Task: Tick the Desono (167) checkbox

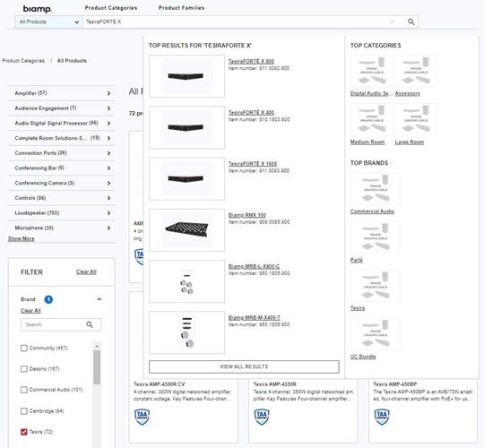Action: pos(24,369)
